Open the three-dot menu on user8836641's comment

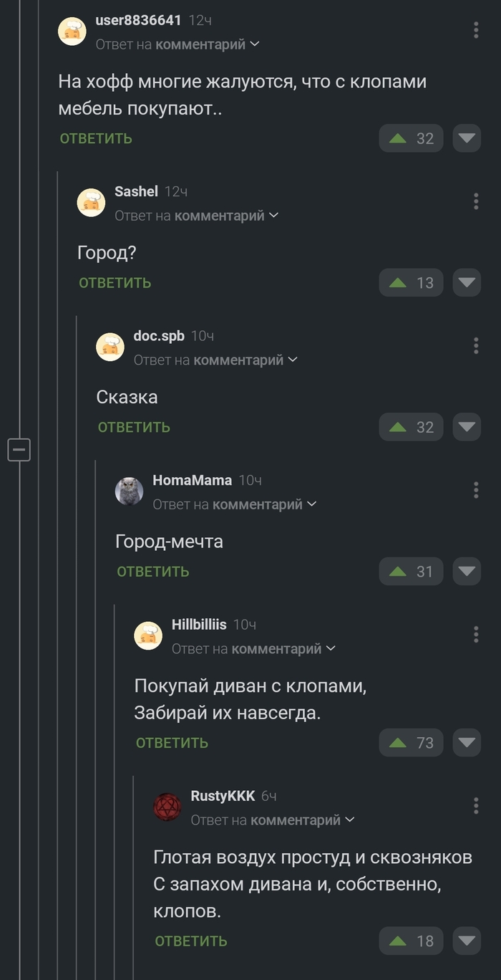tap(476, 29)
